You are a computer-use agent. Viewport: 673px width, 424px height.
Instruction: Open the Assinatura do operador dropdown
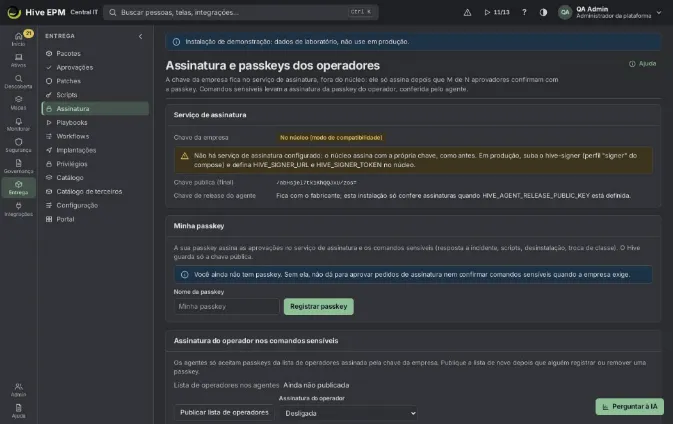click(348, 413)
